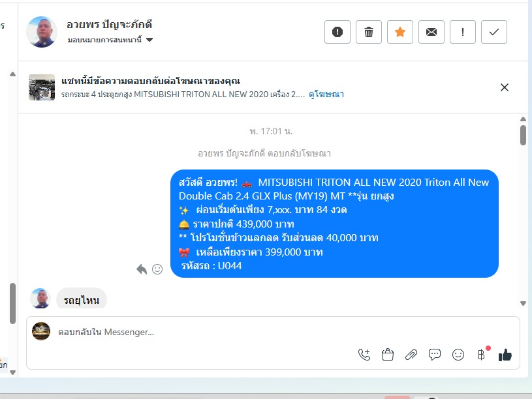Open the มอบหมายการสนทนานี้ dropdown
Image resolution: width=532 pixels, height=399 pixels.
[110, 40]
